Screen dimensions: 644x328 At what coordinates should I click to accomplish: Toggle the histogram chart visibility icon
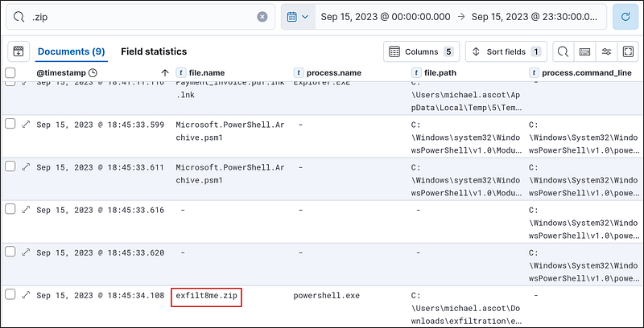[19, 51]
